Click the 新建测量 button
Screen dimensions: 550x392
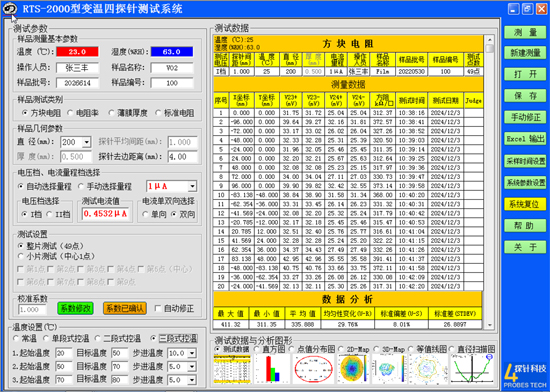(525, 53)
